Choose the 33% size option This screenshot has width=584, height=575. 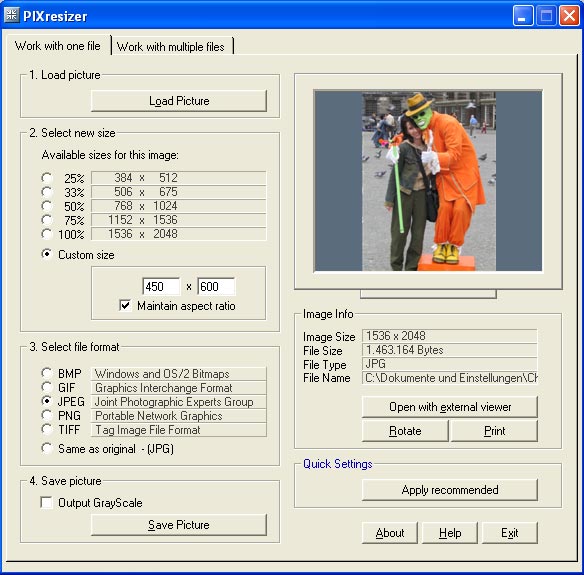point(47,192)
